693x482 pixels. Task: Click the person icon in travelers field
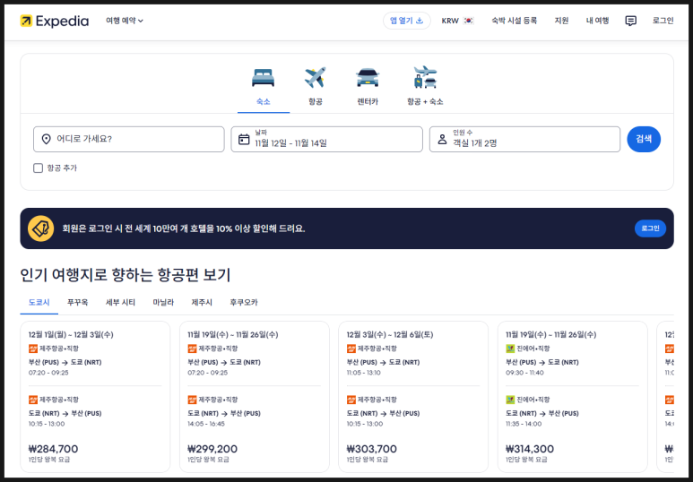pos(441,139)
